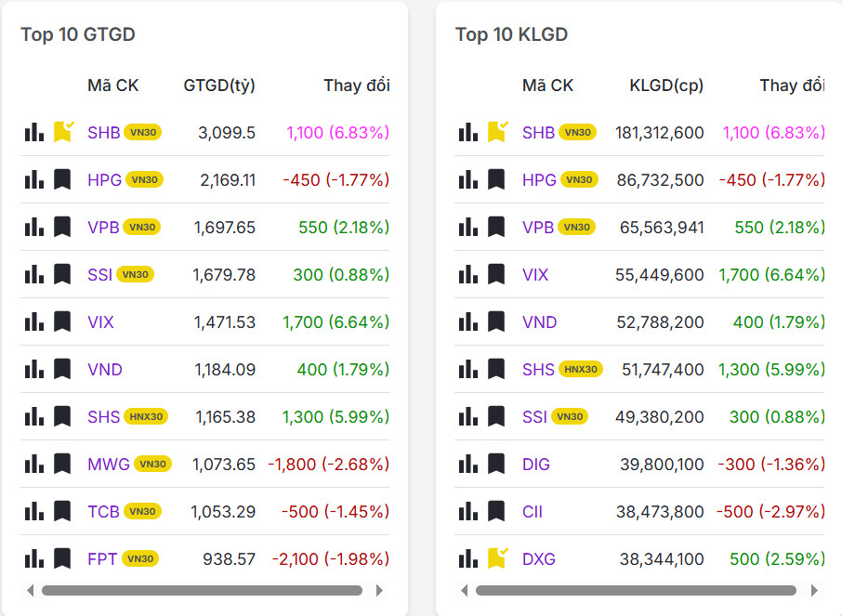Toggle the bookmark for CII

[496, 511]
